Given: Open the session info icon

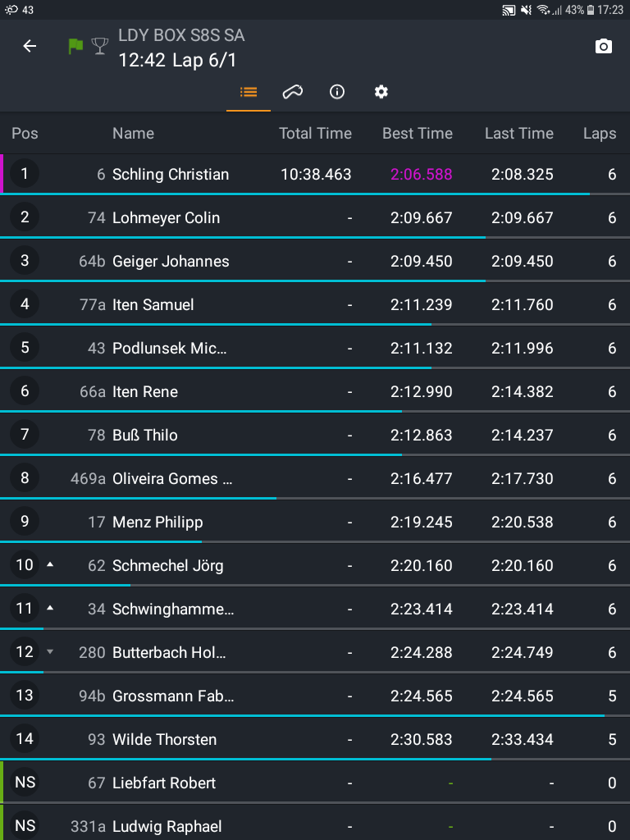Looking at the screenshot, I should 336,92.
